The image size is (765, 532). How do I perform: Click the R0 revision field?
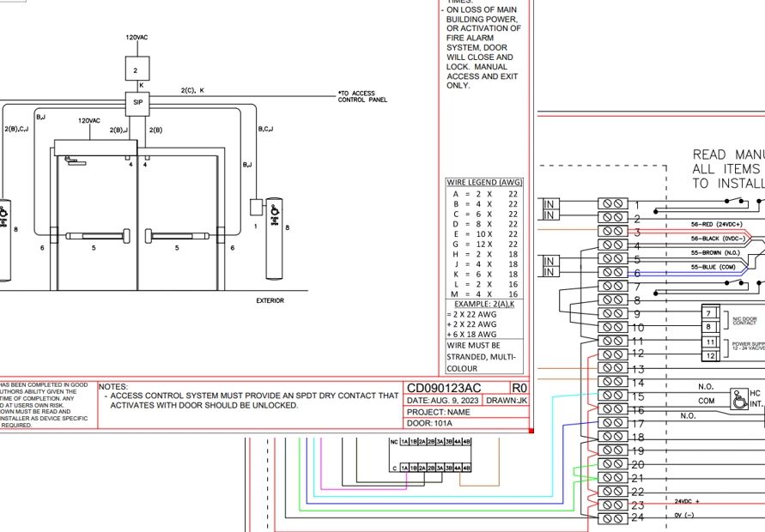coord(519,388)
